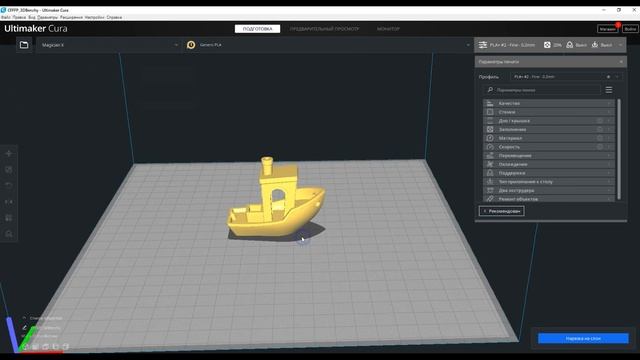The height and width of the screenshot is (360, 640).
Task: Click the Магазин marketplace button
Action: pos(607,29)
